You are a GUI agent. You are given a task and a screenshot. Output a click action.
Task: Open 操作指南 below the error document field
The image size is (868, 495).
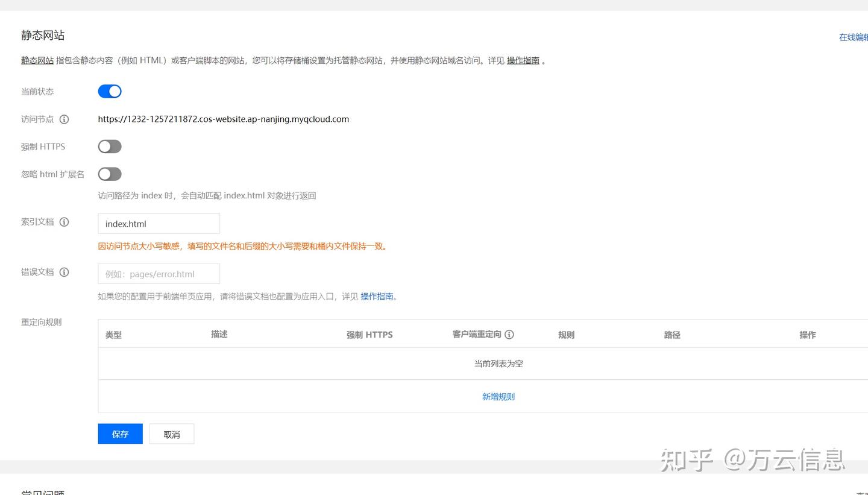tap(378, 296)
